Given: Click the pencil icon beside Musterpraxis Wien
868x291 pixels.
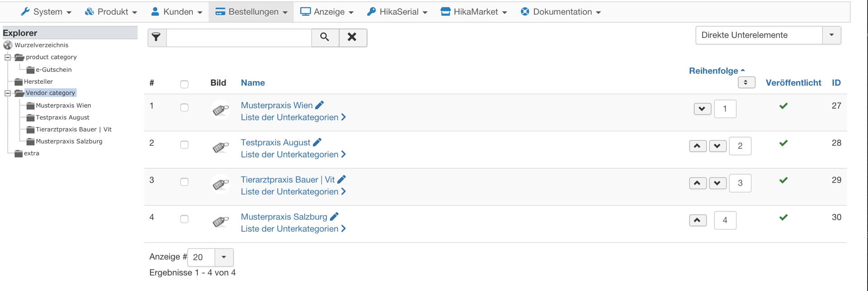Looking at the screenshot, I should click(x=320, y=105).
